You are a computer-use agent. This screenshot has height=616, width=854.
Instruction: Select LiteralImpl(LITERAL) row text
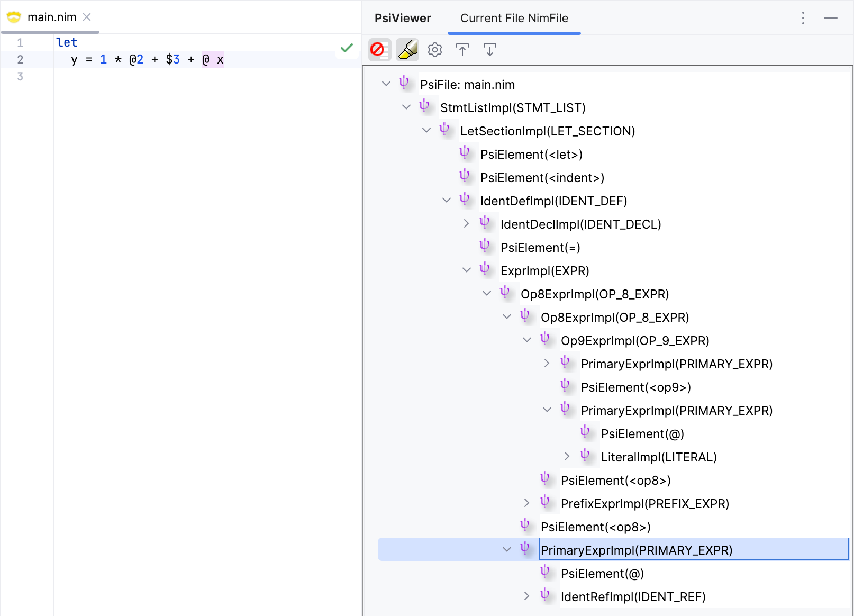(659, 457)
